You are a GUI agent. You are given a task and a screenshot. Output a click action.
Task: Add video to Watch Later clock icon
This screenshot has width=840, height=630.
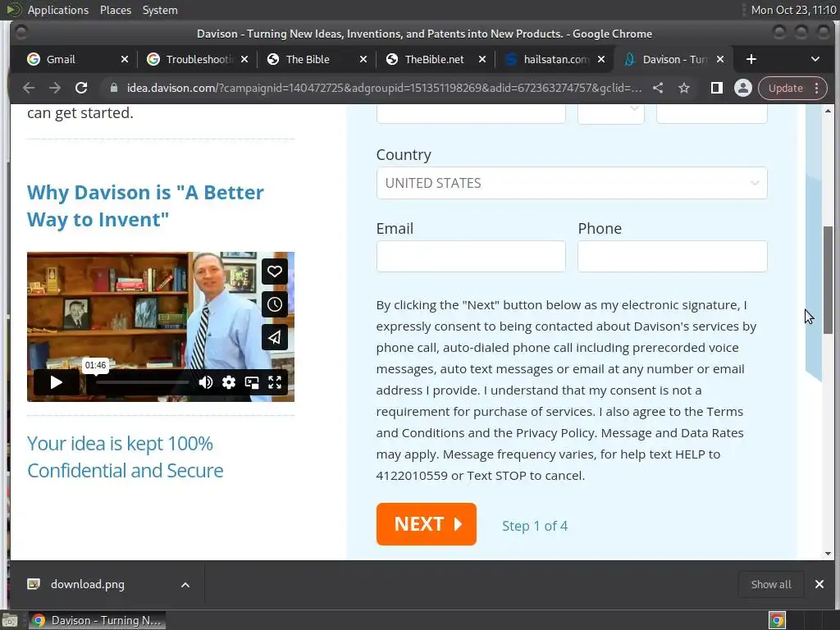coord(275,304)
